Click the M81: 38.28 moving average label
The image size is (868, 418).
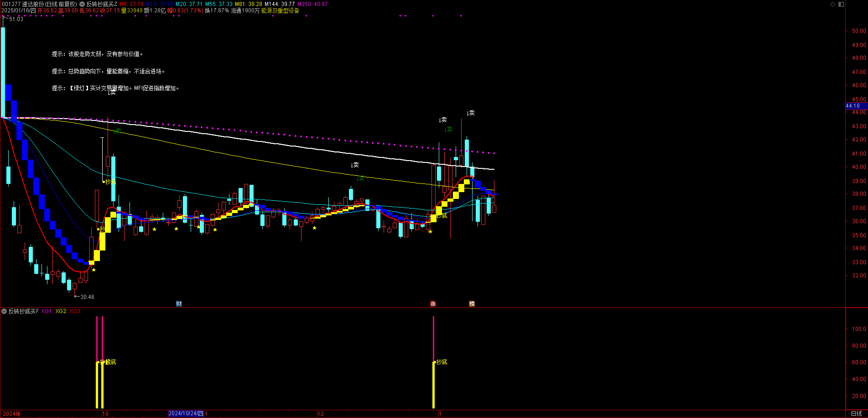[249, 4]
